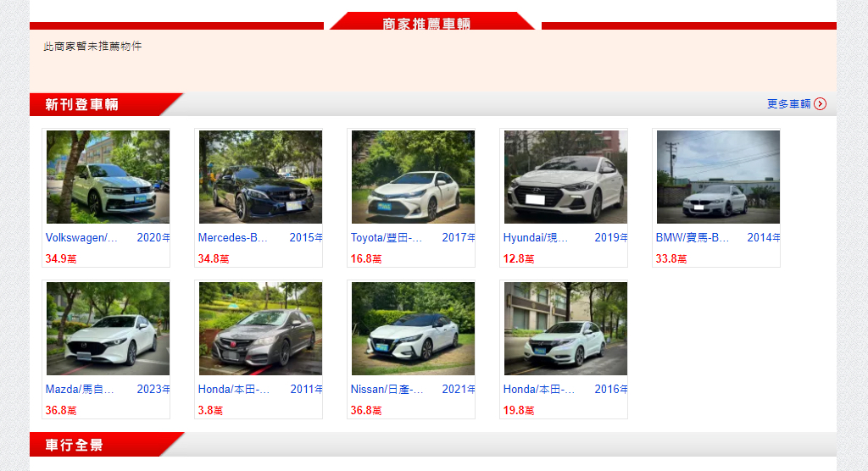Select the 34.8萬 price text
Image resolution: width=868 pixels, height=471 pixels.
[213, 258]
